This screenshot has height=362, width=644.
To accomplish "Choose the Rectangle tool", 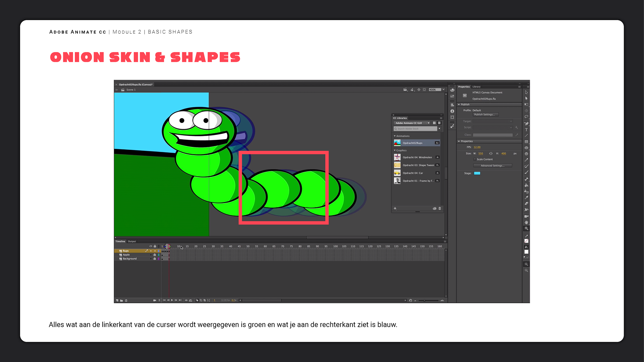I will point(526,142).
